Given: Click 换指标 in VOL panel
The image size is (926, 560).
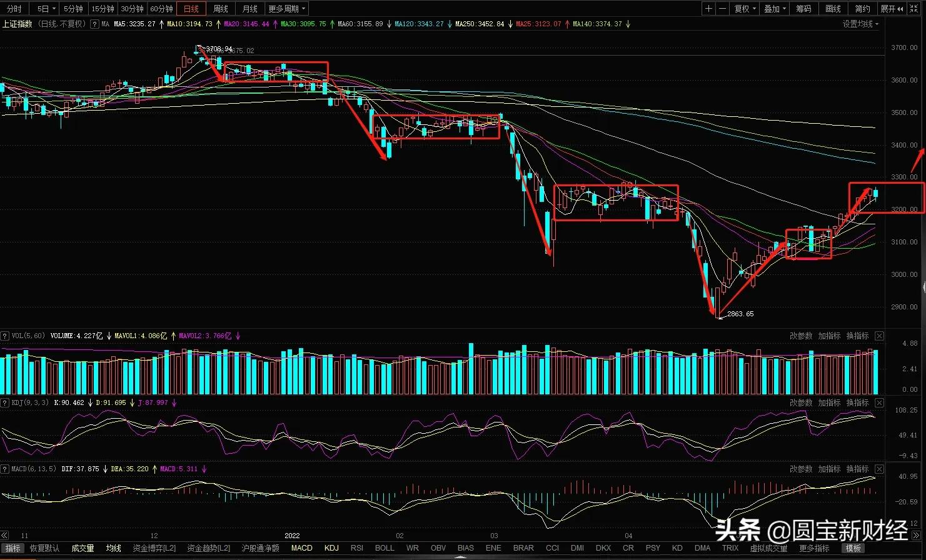Looking at the screenshot, I should click(857, 336).
